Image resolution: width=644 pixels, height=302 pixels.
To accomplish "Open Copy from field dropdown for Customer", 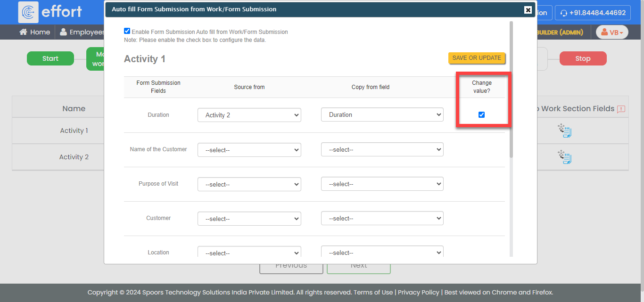I will (x=382, y=219).
